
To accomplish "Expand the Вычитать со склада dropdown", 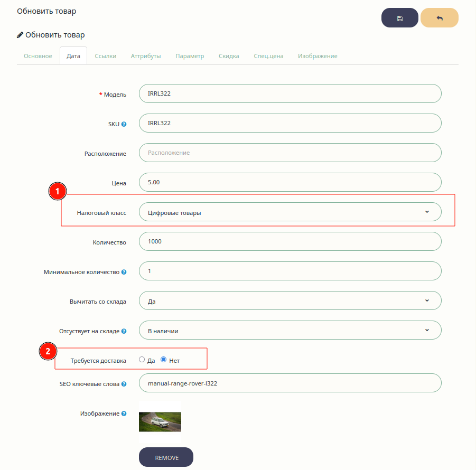I will pos(290,300).
